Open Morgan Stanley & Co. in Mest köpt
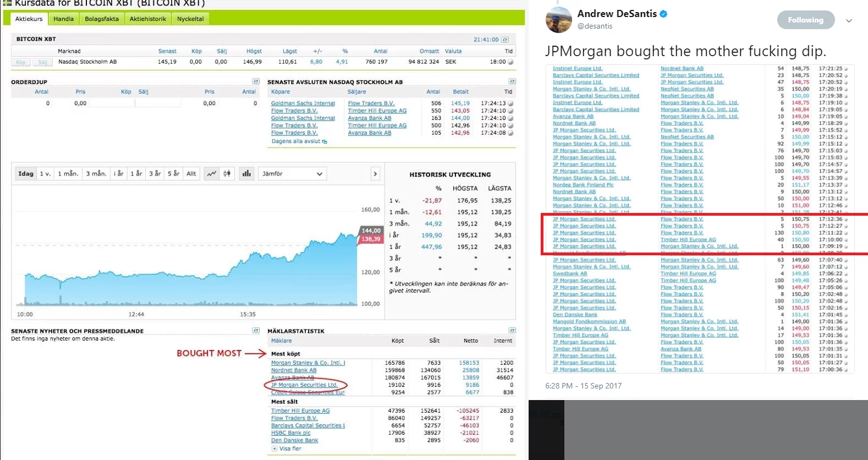Viewport: 868px width, 460px height. pos(308,363)
